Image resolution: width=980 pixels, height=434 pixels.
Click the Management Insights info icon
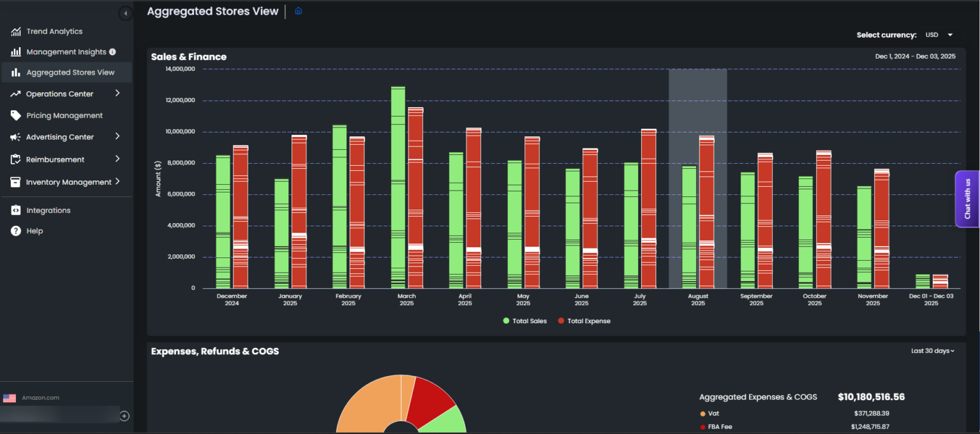click(112, 52)
